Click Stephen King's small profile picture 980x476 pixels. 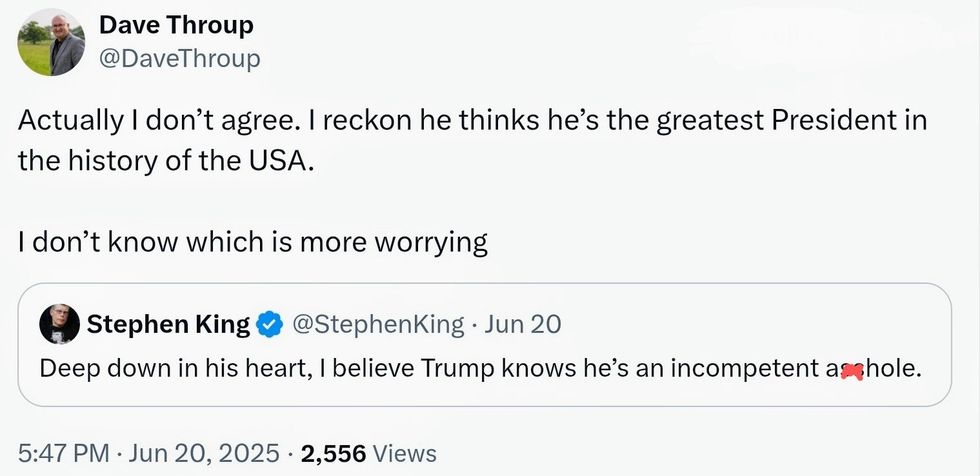pos(58,324)
